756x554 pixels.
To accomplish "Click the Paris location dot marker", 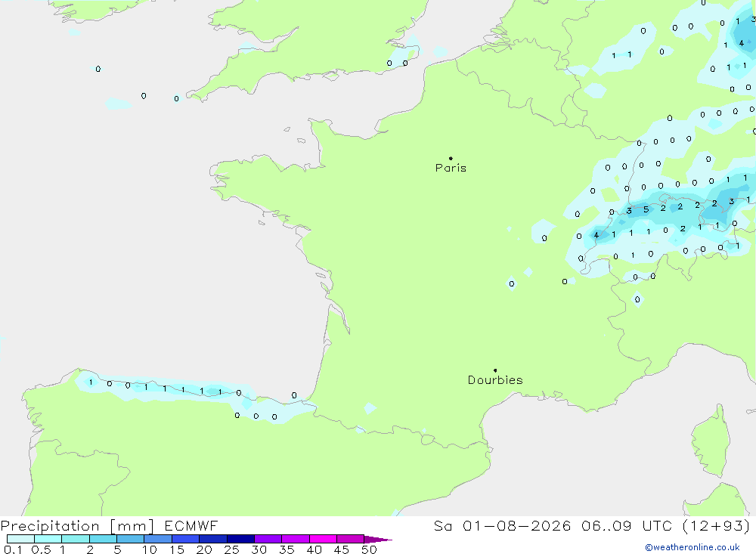I will [451, 158].
